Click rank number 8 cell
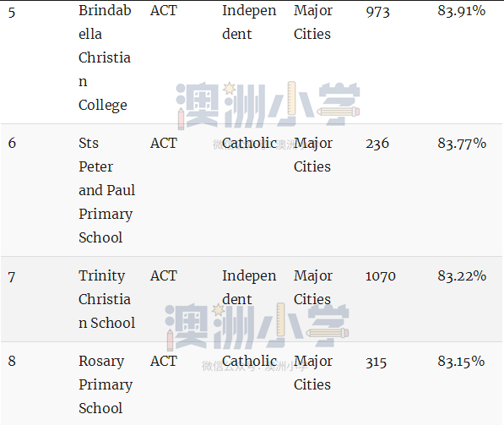 (x=12, y=361)
